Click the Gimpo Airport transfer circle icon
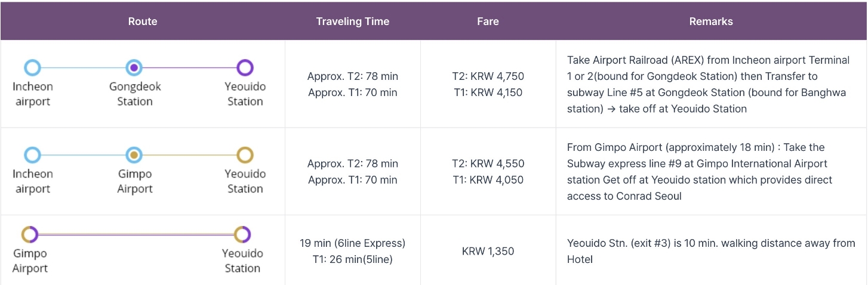 [134, 155]
